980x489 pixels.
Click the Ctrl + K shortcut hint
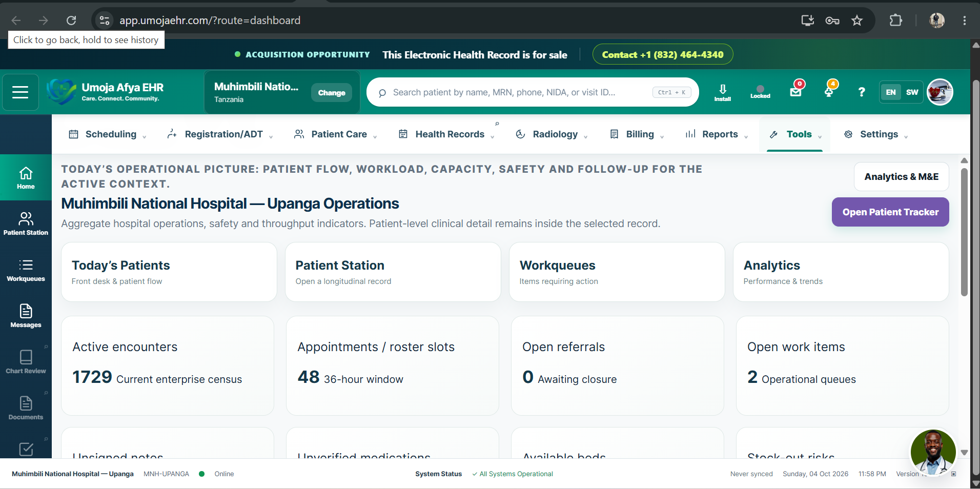pos(671,92)
